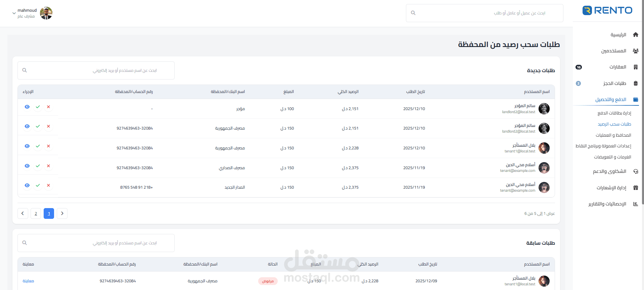Go to the next page with the right chevron

pos(62,213)
